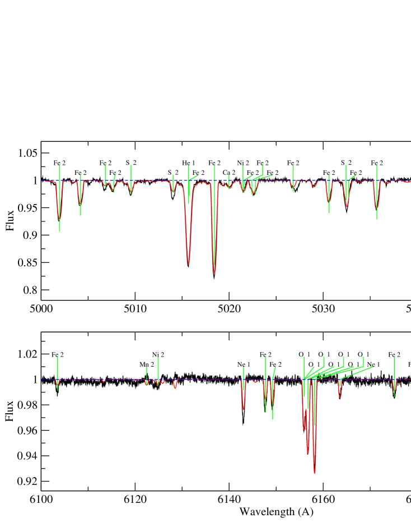Click the 1.05 flux tick label
This screenshot has height=532, width=411.
click(x=27, y=153)
